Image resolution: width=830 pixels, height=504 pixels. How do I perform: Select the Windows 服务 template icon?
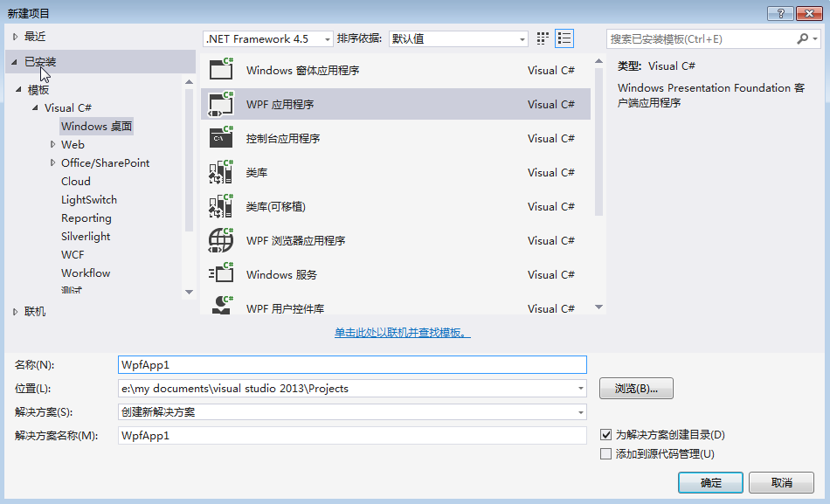pos(221,274)
